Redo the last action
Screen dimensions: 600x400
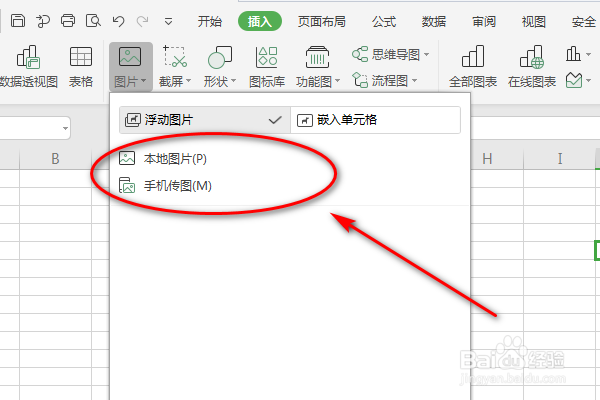(x=142, y=21)
